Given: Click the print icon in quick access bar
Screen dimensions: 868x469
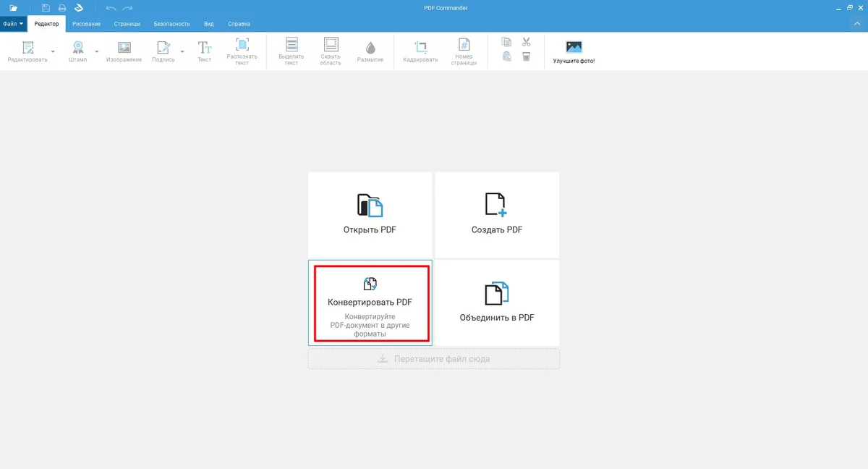Looking at the screenshot, I should (x=62, y=8).
